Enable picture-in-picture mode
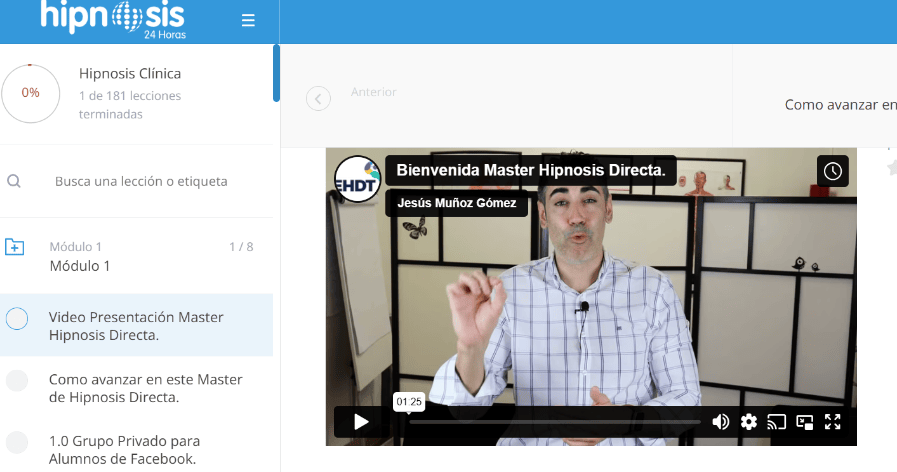 tap(805, 422)
